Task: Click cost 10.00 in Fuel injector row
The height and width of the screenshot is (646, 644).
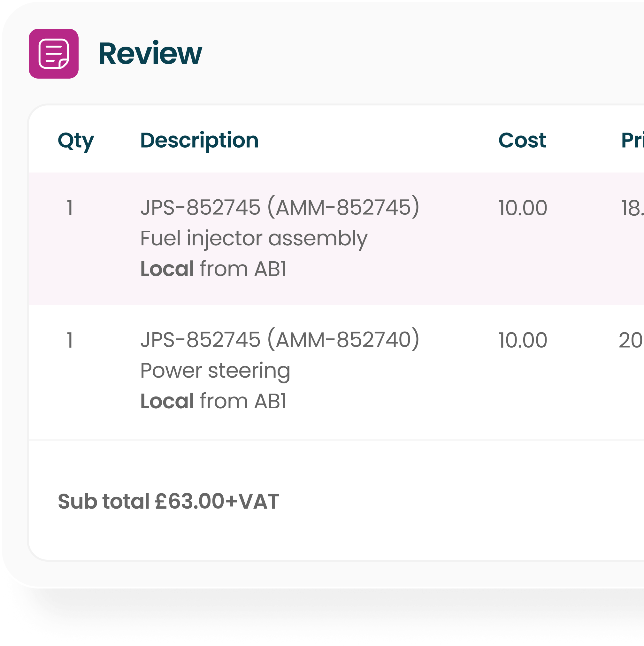Action: [523, 208]
